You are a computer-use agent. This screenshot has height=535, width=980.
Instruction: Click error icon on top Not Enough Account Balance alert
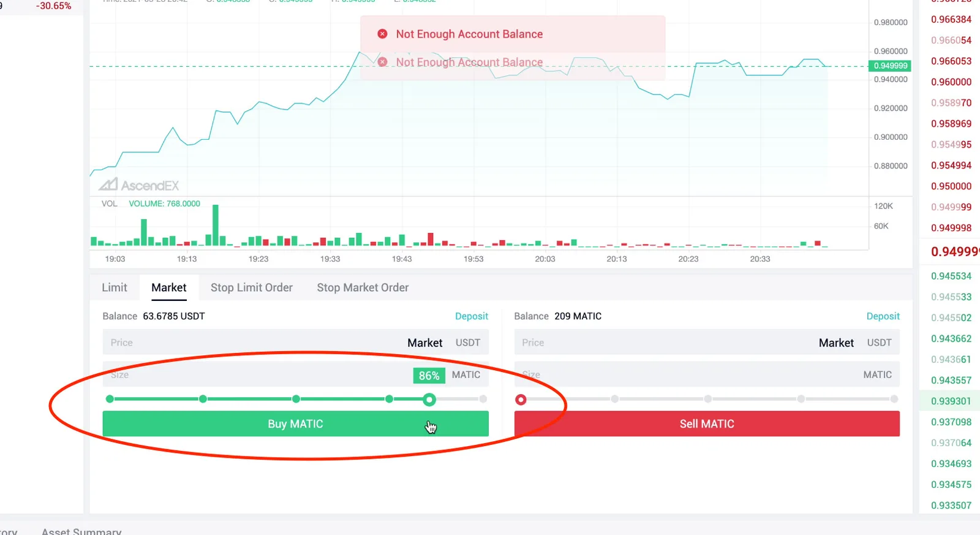click(x=382, y=34)
